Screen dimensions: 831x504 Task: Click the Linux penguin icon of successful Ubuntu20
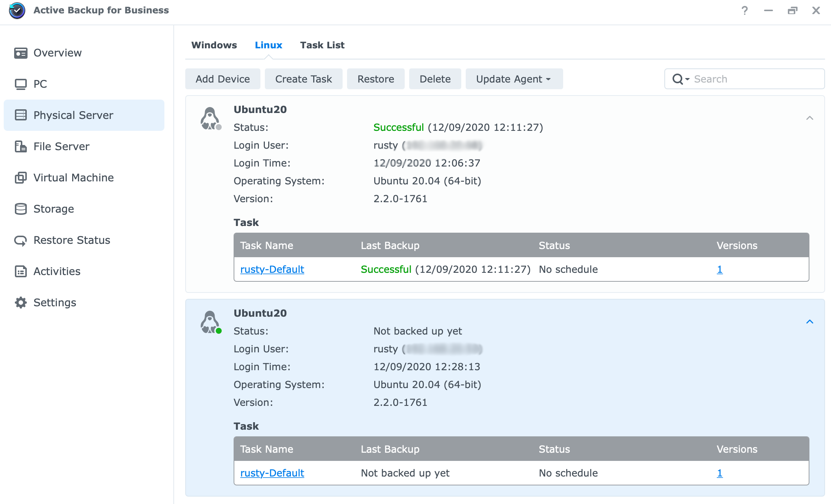pos(211,119)
